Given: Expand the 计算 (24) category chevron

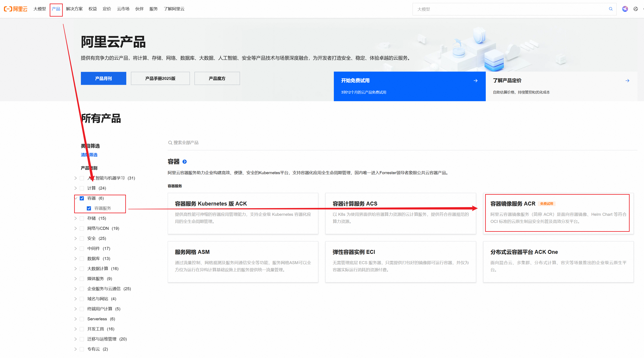Looking at the screenshot, I should click(76, 188).
